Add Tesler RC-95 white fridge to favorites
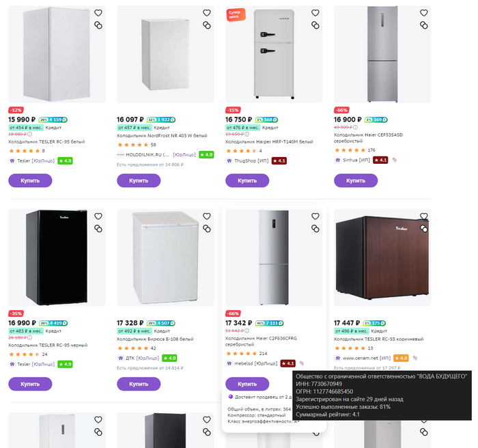This screenshot has height=448, width=478. point(98,13)
